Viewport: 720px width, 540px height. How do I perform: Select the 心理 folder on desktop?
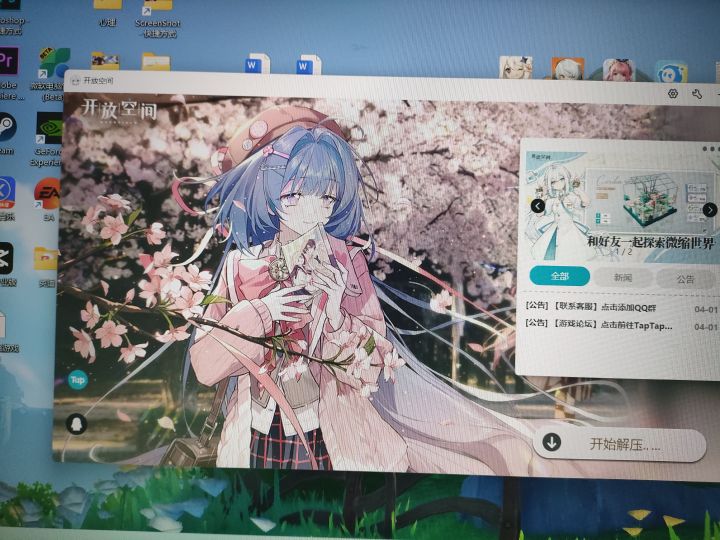[x=107, y=12]
